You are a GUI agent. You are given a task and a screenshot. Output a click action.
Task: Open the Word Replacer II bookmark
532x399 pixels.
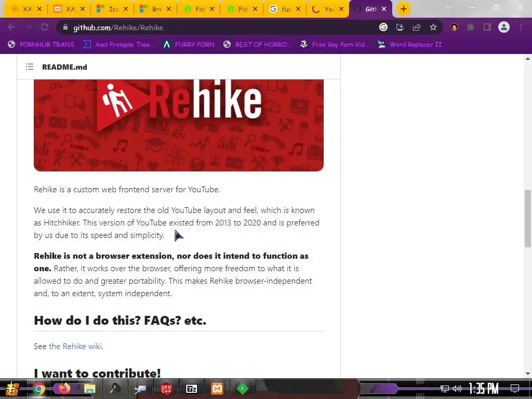pyautogui.click(x=410, y=45)
